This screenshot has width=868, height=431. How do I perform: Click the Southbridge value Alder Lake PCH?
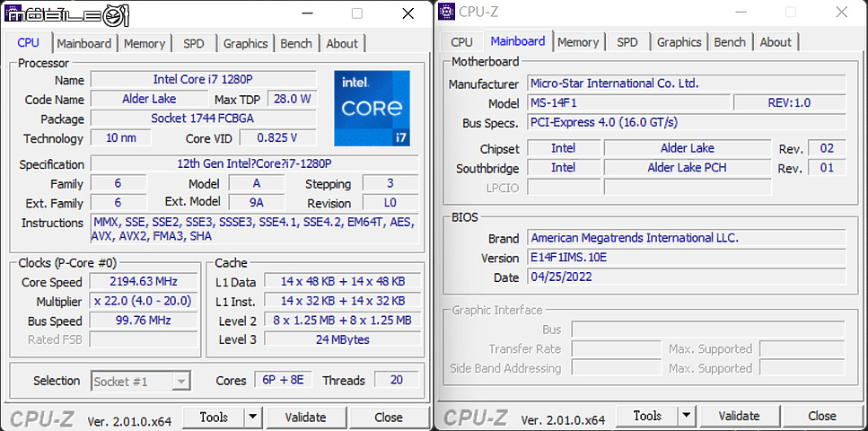click(687, 167)
